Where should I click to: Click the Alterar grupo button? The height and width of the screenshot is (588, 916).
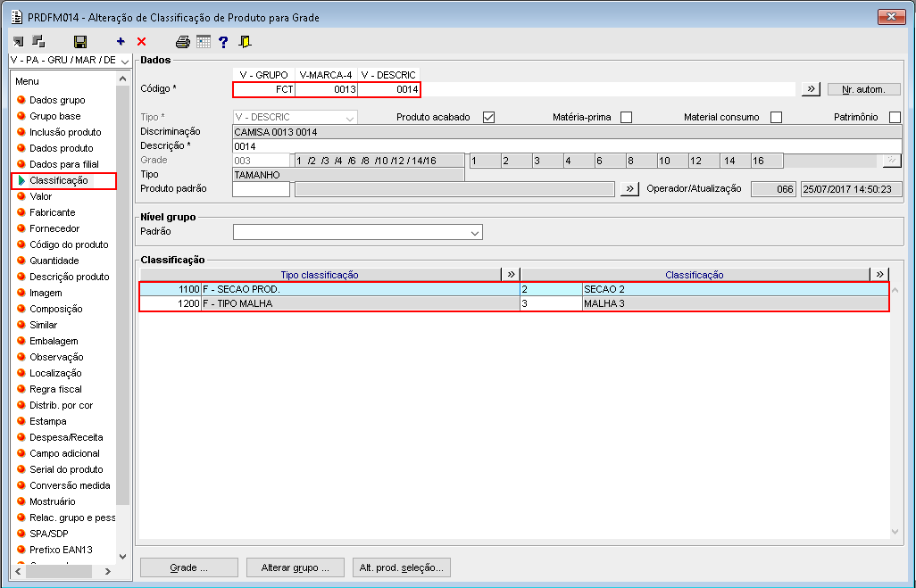(x=295, y=567)
